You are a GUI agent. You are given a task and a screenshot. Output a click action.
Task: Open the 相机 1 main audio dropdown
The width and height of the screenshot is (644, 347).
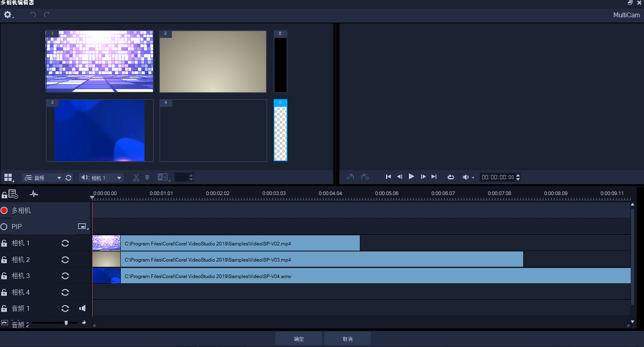(101, 178)
